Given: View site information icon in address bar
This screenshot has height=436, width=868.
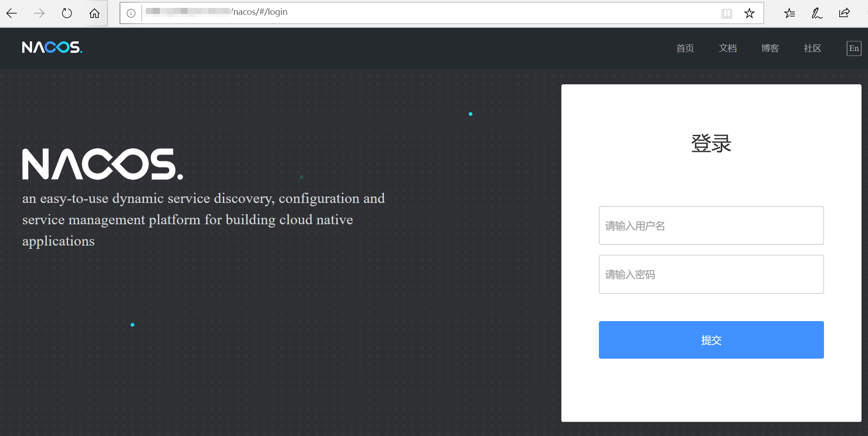Looking at the screenshot, I should [x=131, y=13].
